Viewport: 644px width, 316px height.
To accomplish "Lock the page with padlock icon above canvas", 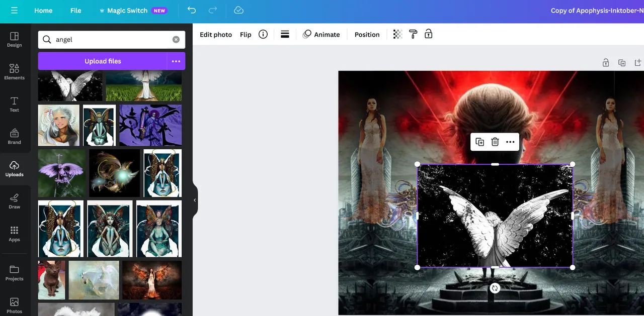I will pos(606,63).
